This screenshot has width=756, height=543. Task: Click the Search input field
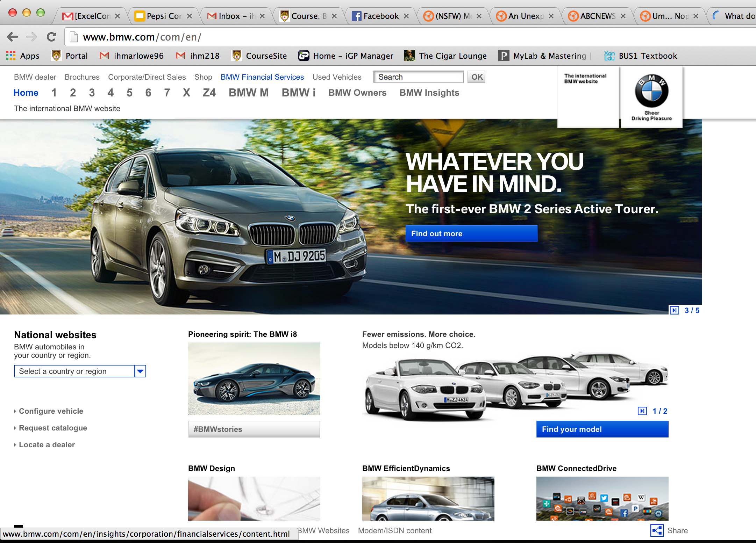(x=418, y=77)
